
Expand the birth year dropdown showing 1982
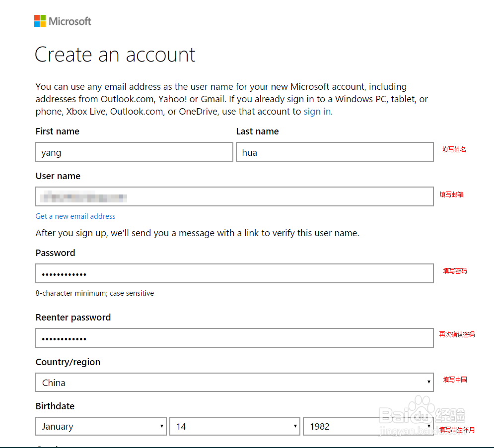click(368, 426)
